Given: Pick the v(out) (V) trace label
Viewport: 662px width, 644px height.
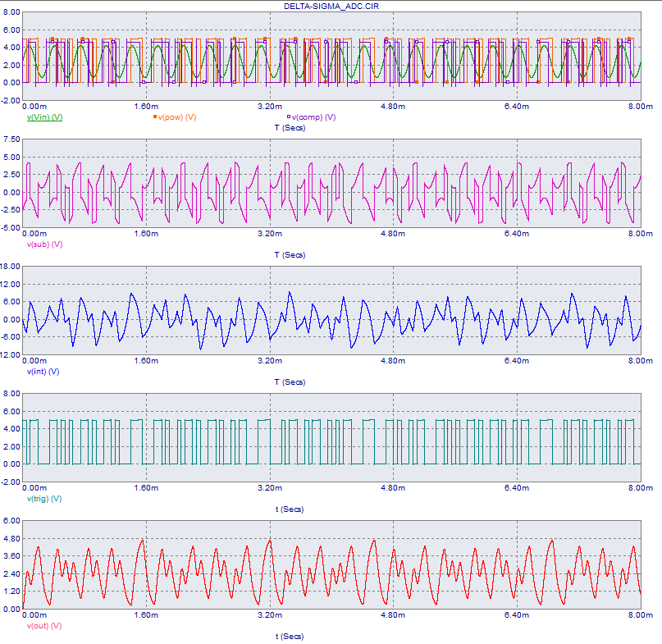Looking at the screenshot, I should (x=45, y=626).
